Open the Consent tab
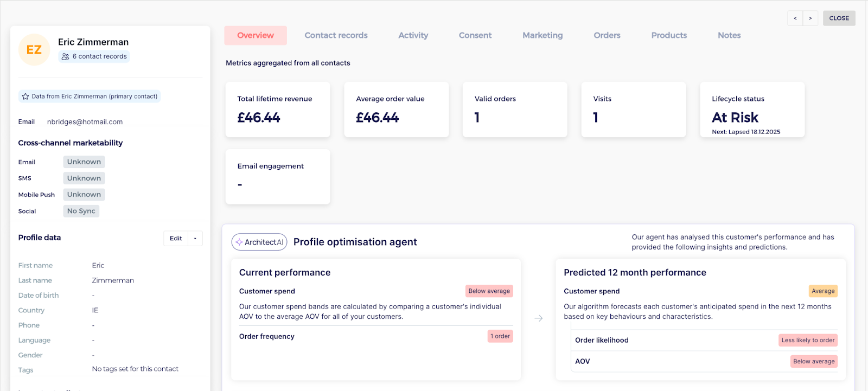The height and width of the screenshot is (391, 868). [475, 35]
